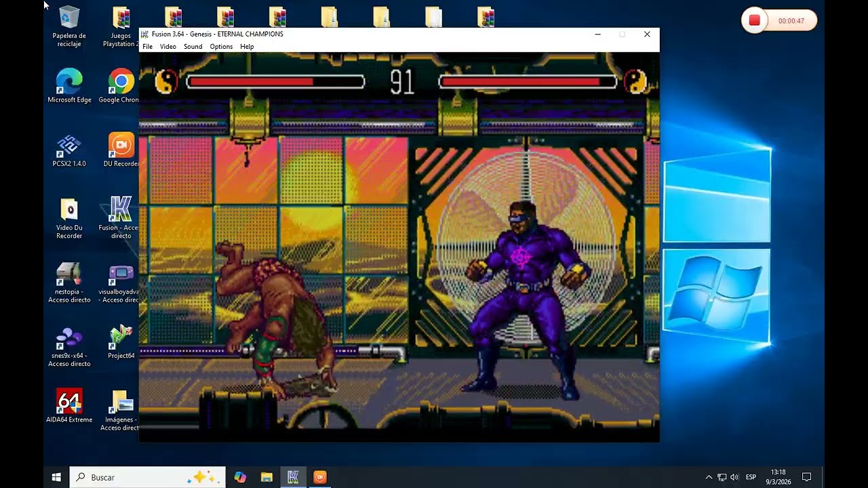Select the DU Recorder taskbar icon
This screenshot has width=868, height=488.
click(320, 477)
